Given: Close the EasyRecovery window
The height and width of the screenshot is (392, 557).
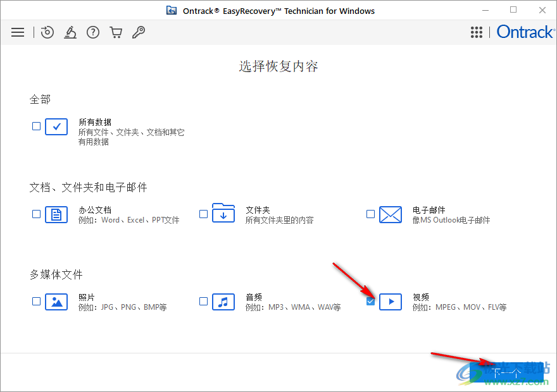Looking at the screenshot, I should (x=542, y=10).
